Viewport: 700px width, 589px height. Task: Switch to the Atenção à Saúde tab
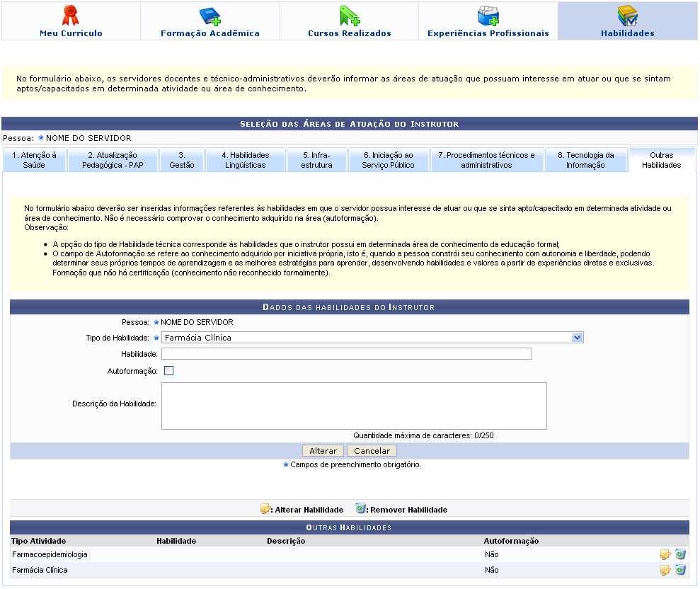[34, 160]
